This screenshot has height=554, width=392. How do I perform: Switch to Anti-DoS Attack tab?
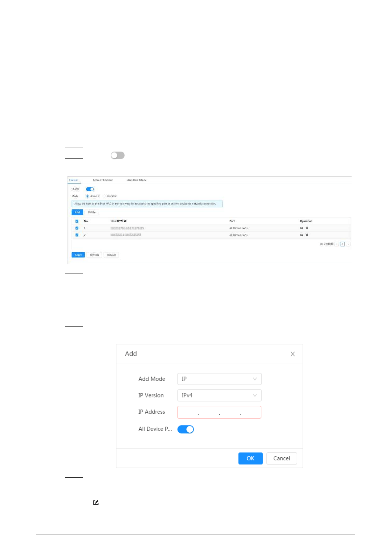[137, 180]
